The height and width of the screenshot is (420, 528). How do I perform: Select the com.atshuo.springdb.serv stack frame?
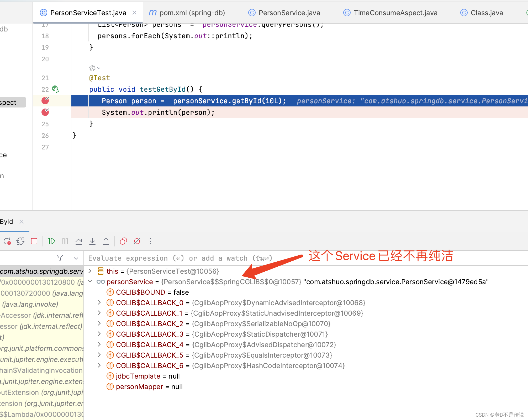42,271
